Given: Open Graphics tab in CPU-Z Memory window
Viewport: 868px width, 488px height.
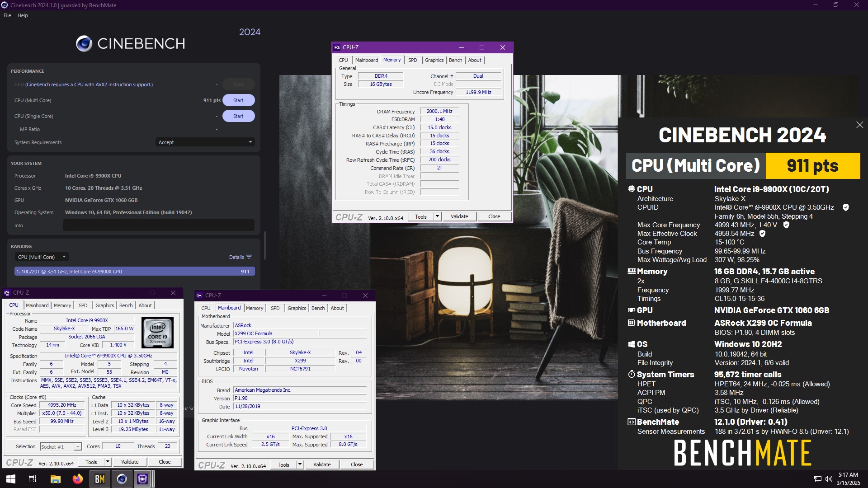Looking at the screenshot, I should pos(434,60).
